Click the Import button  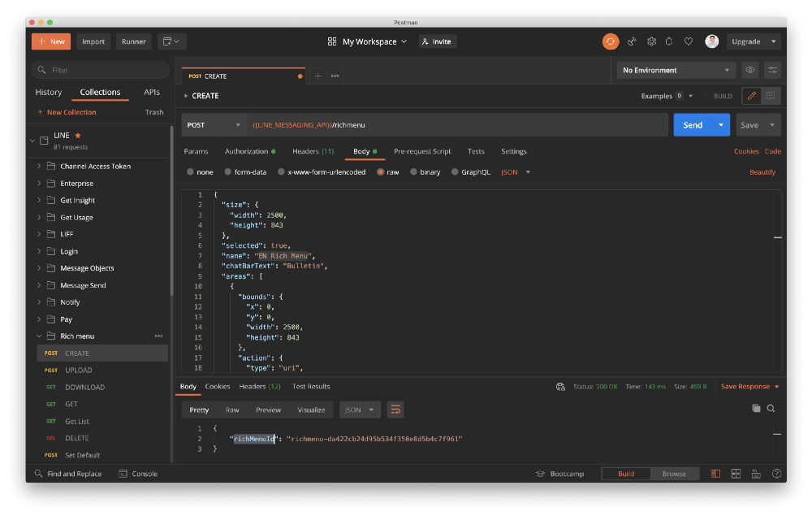click(x=93, y=41)
